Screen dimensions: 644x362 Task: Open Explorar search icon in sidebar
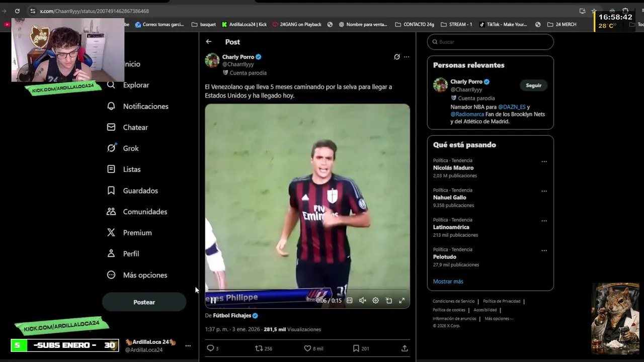tap(111, 85)
